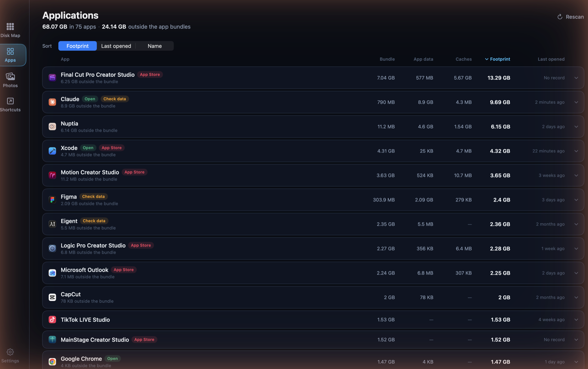The height and width of the screenshot is (369, 588).
Task: Expand the MainStage Creator Studio chevron
Action: 576,340
